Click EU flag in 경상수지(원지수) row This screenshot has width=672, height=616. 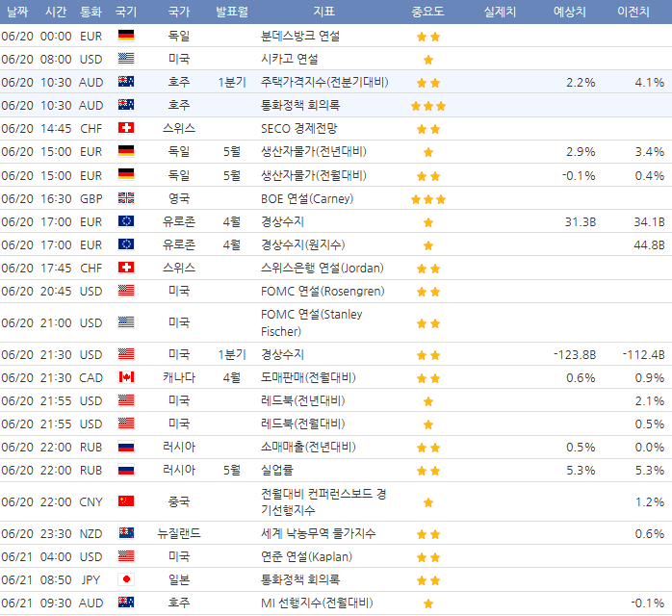click(x=126, y=244)
